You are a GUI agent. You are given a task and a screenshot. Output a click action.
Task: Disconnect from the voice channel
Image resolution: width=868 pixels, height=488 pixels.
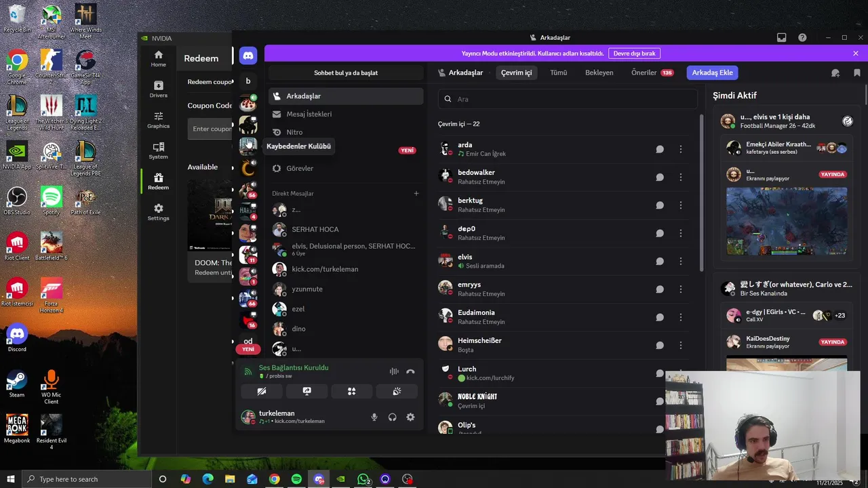coord(410,371)
